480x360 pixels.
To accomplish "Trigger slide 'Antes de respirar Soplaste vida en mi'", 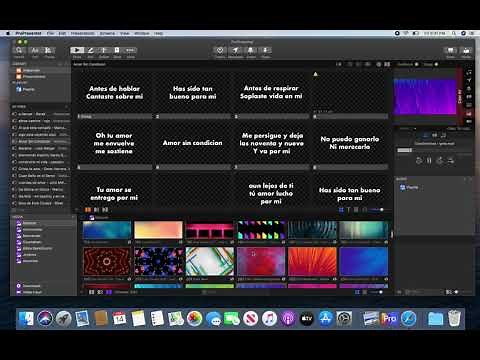I will point(271,93).
